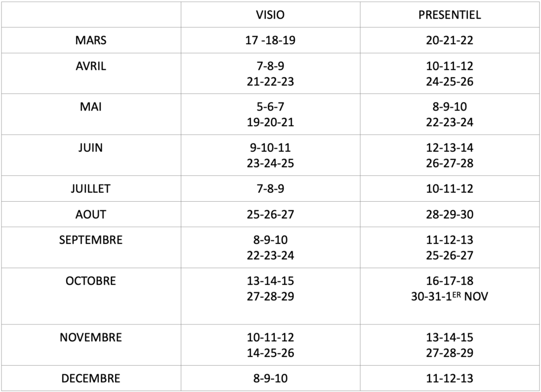Select the VISIO column header
Image resolution: width=541 pixels, height=392 pixels.
tap(270, 15)
